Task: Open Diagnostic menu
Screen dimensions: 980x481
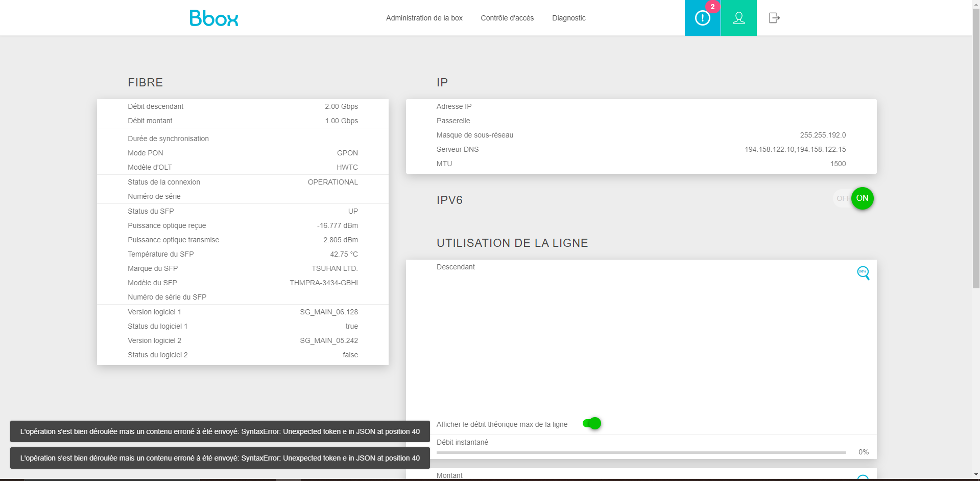Action: (569, 18)
